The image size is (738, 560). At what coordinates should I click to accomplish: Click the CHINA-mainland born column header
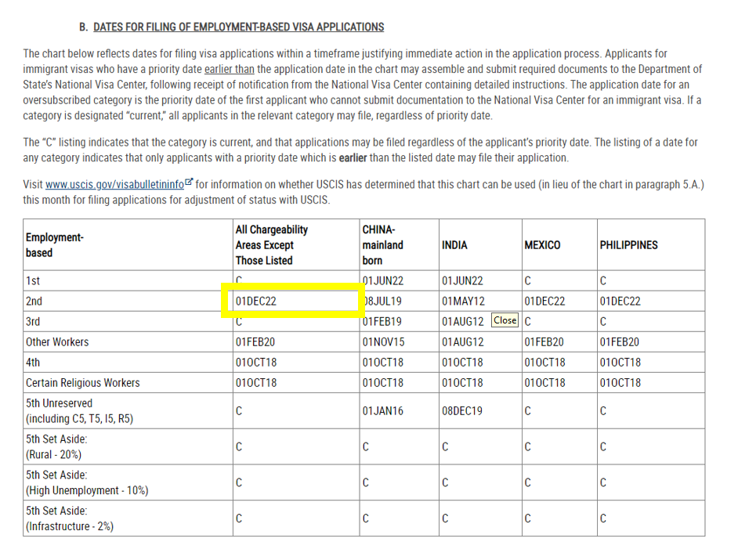[x=382, y=244]
